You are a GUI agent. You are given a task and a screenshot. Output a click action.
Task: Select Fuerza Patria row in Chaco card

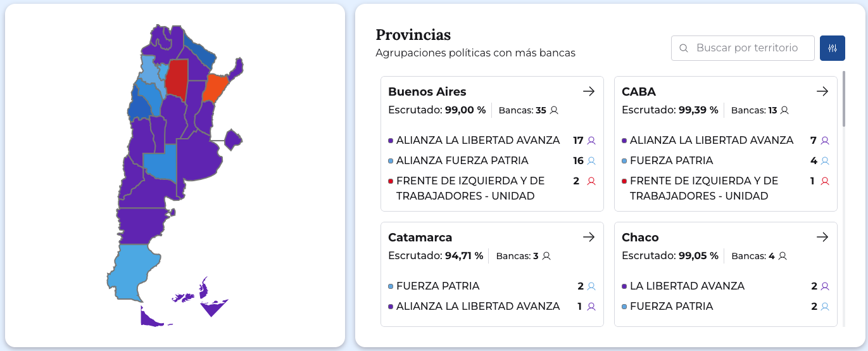click(x=671, y=307)
